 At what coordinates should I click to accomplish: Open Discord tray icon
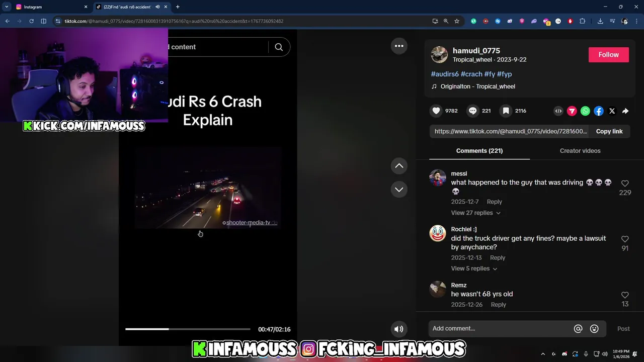click(565, 354)
